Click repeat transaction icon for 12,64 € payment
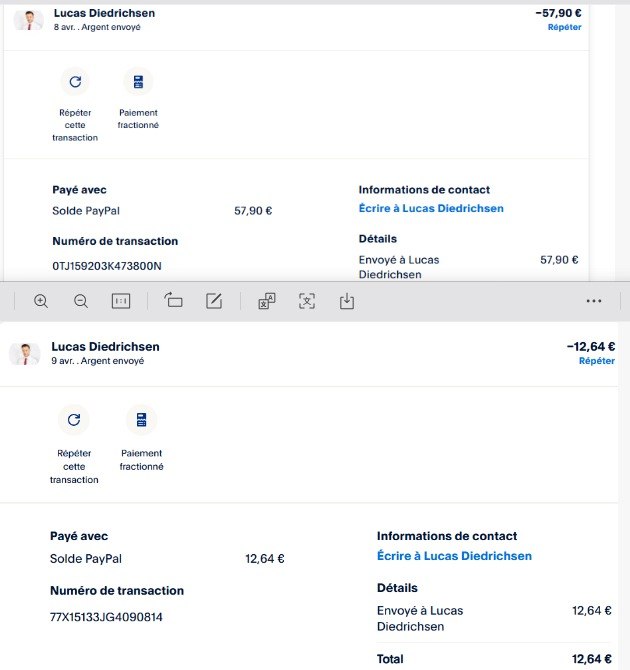The height and width of the screenshot is (670, 630). coord(74,420)
